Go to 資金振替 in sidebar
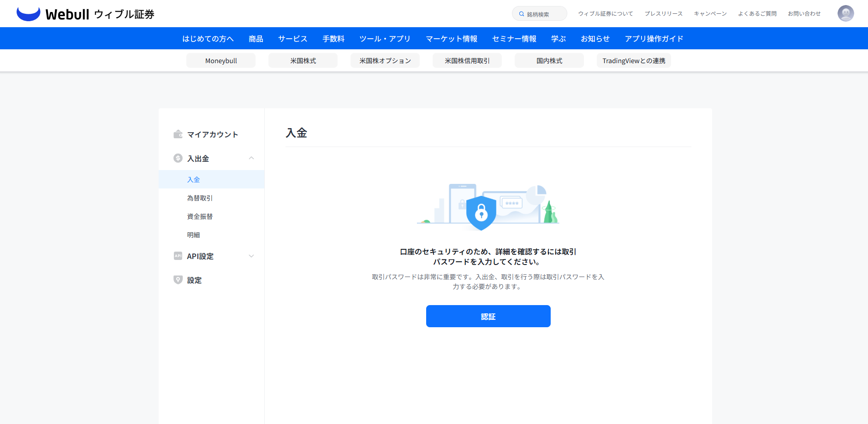Screen dimensions: 868x424 (200, 217)
